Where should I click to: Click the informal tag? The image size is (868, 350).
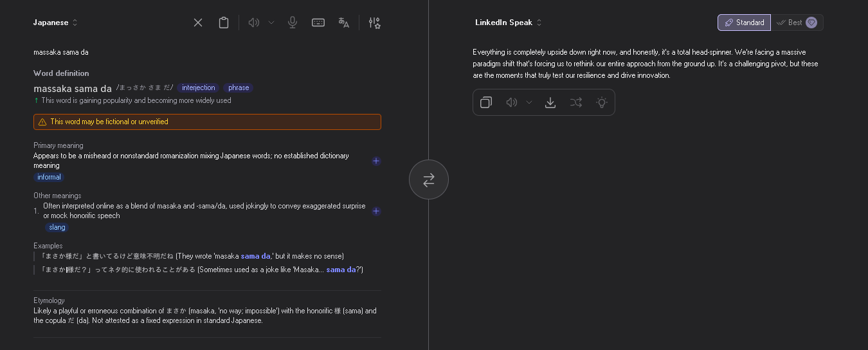pos(49,177)
